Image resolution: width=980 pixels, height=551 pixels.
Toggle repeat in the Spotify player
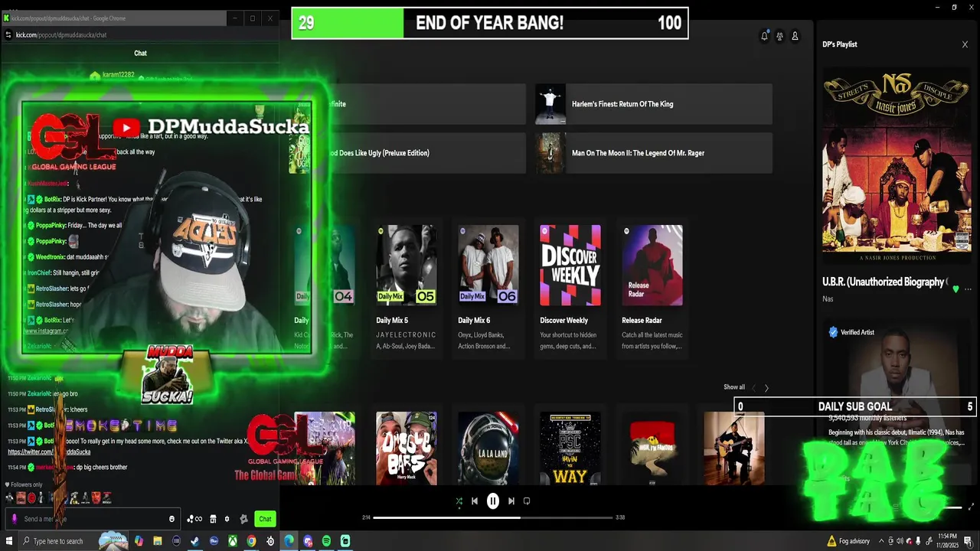point(527,501)
